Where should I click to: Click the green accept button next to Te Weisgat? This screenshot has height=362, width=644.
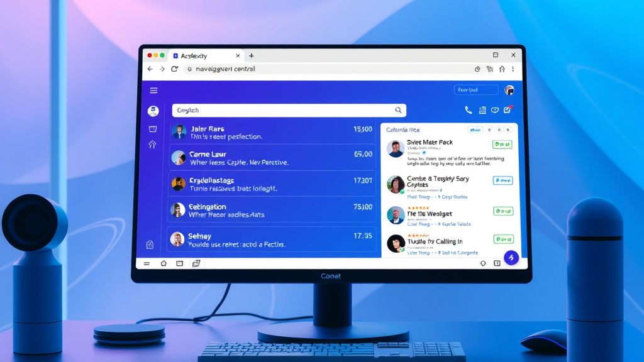(x=502, y=211)
